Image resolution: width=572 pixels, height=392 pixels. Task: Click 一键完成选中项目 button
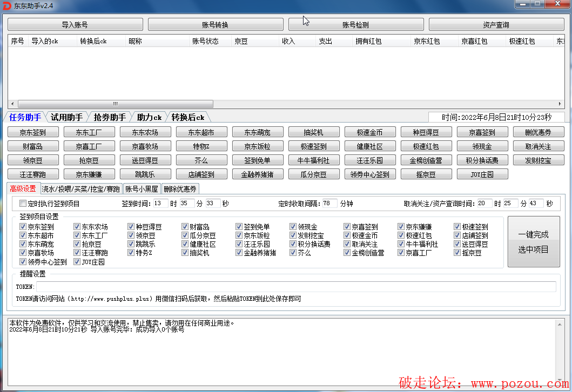[534, 241]
